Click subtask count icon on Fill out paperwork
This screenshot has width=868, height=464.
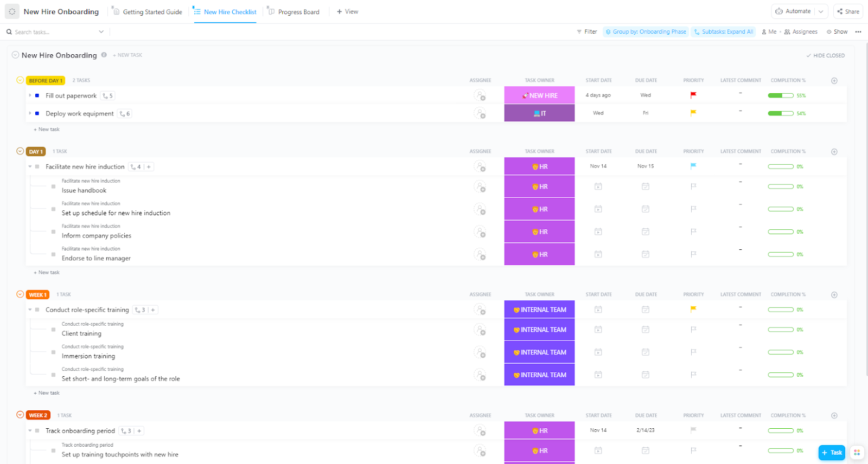pyautogui.click(x=108, y=96)
